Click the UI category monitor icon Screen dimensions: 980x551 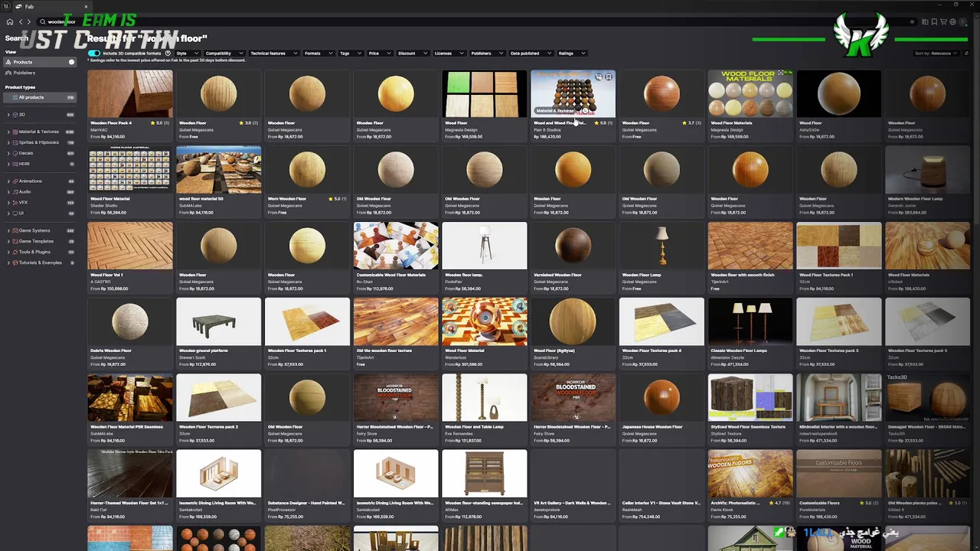[14, 213]
